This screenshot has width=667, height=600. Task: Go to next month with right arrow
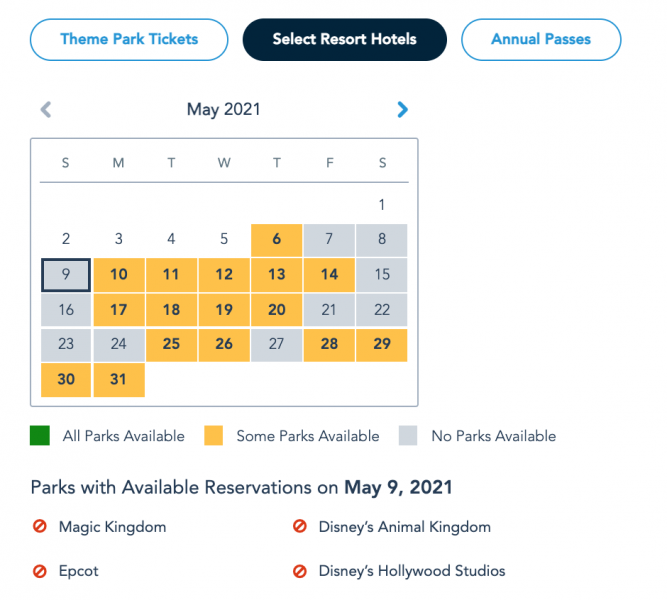(402, 110)
